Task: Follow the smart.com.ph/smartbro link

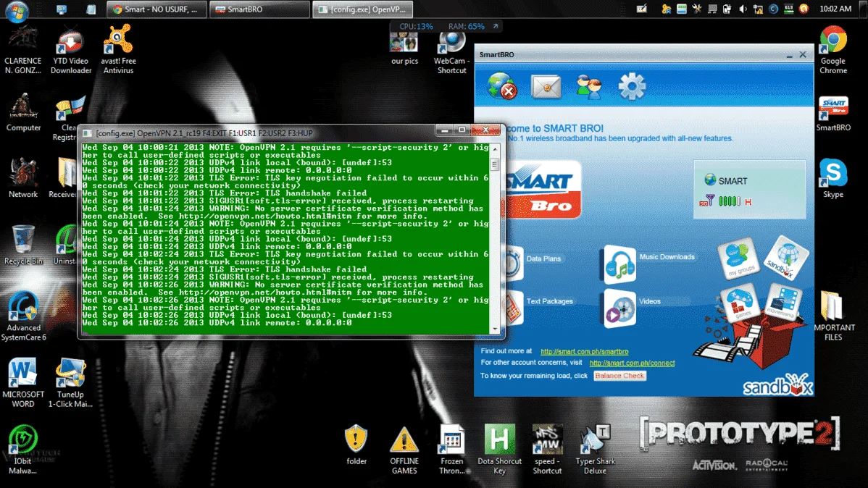Action: point(584,351)
